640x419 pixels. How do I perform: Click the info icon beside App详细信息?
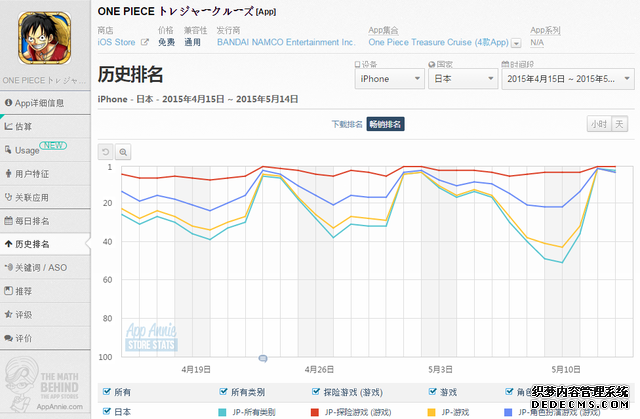(x=8, y=103)
